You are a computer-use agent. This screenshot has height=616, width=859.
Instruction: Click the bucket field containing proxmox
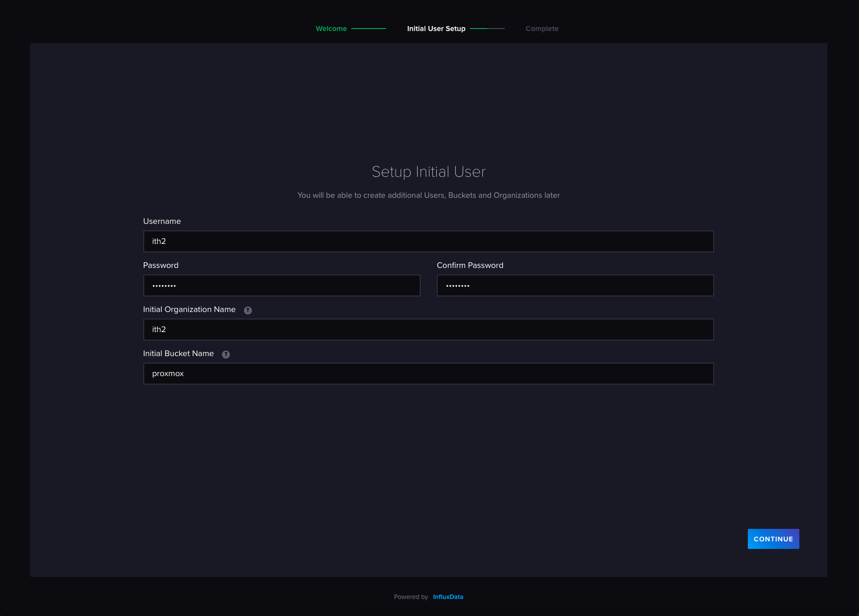pos(428,374)
